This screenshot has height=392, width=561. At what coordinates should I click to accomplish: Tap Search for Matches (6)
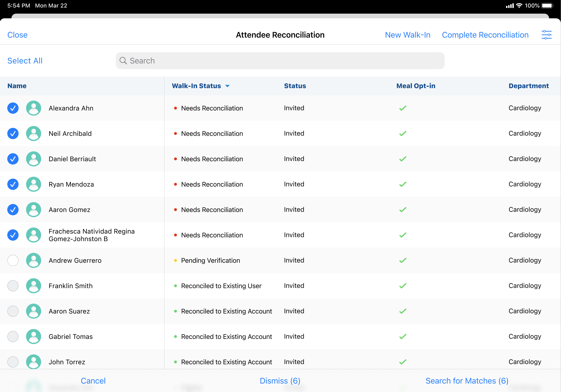[467, 381]
